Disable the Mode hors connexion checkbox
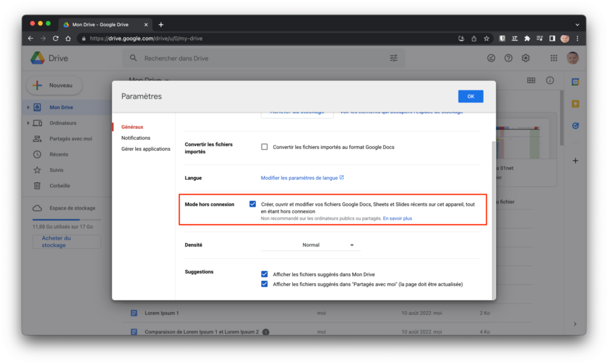The image size is (608, 364). pyautogui.click(x=253, y=204)
